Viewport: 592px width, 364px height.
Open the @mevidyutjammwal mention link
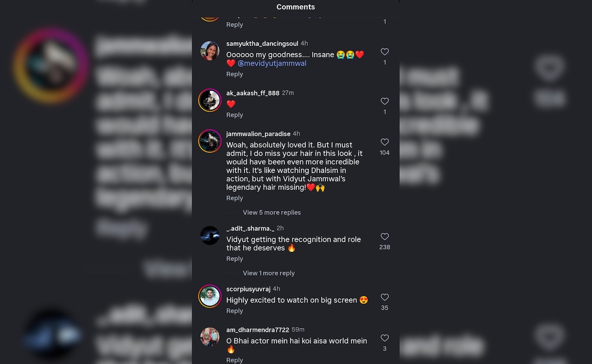272,64
